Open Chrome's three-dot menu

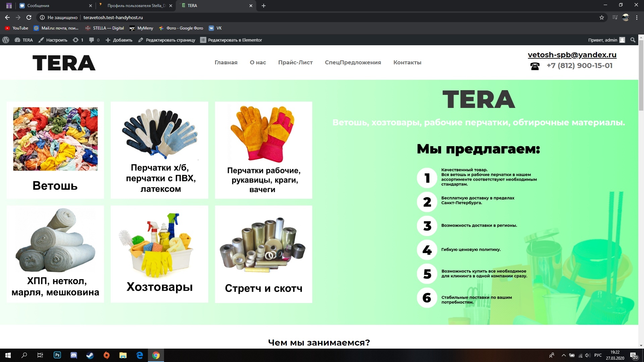pyautogui.click(x=637, y=17)
